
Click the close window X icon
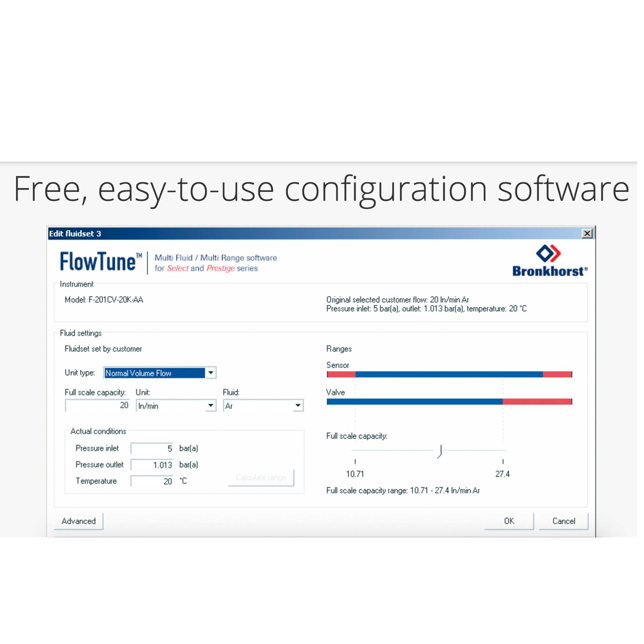pos(588,232)
